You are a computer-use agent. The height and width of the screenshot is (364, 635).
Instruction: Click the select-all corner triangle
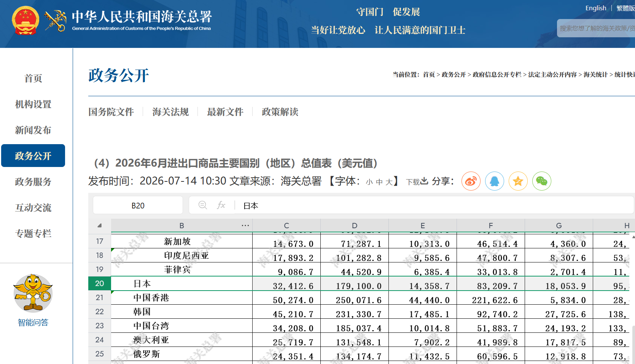[100, 225]
